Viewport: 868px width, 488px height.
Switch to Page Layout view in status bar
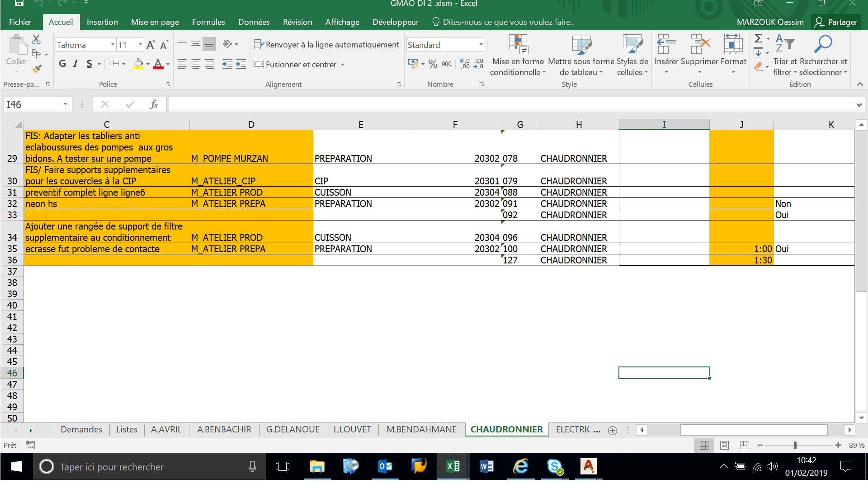coord(724,445)
